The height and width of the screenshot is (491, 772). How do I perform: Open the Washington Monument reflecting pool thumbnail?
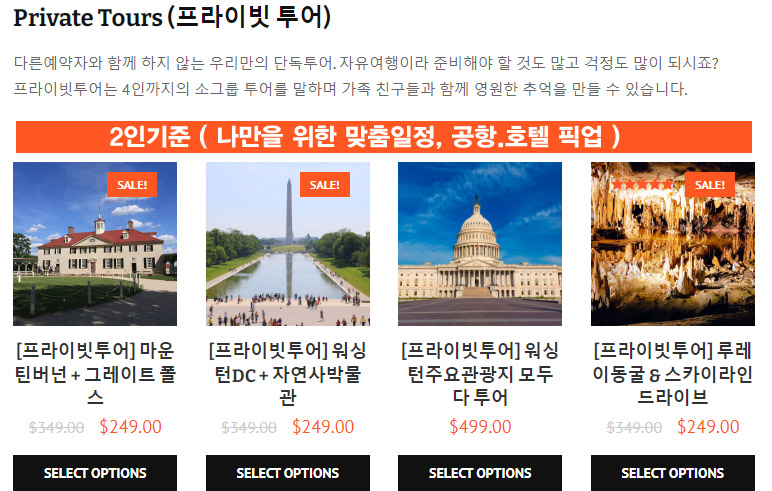pyautogui.click(x=288, y=244)
